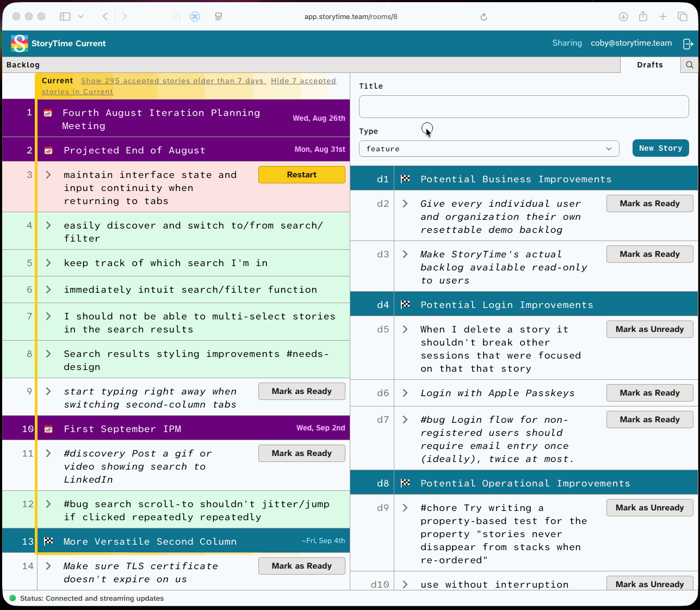Go back with the browser back arrow
The width and height of the screenshot is (700, 610).
click(x=105, y=16)
